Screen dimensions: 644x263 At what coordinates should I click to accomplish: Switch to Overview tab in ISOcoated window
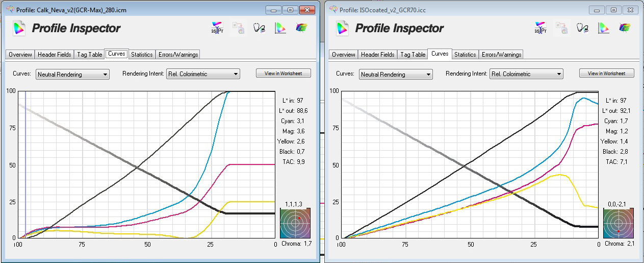[344, 55]
